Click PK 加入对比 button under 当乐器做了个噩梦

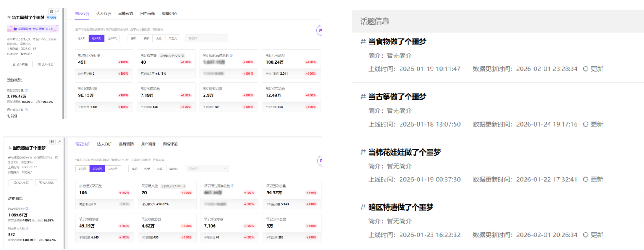coord(46,183)
